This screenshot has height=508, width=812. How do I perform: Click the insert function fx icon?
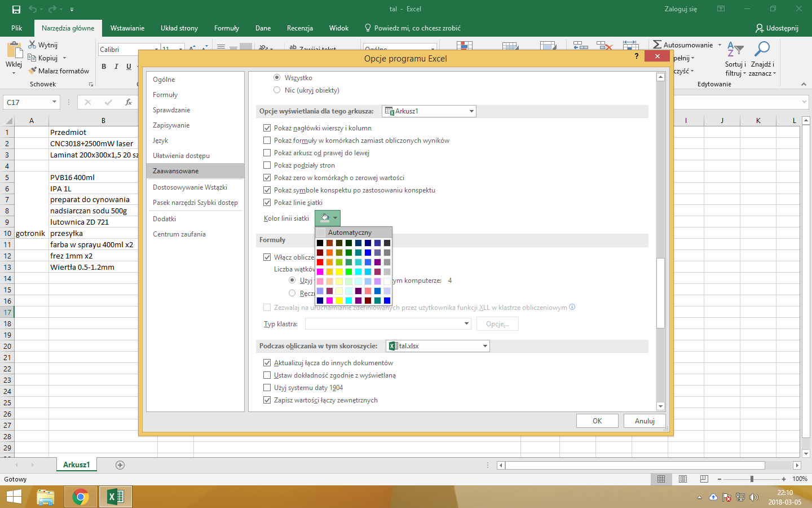[129, 102]
